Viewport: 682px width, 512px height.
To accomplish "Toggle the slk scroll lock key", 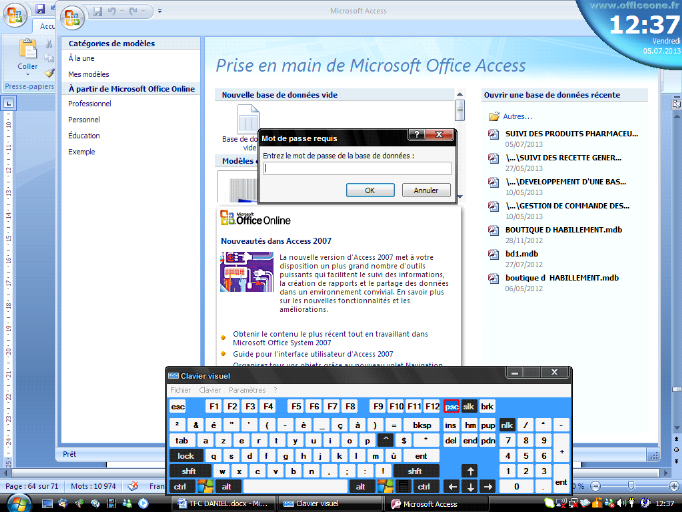I will pyautogui.click(x=469, y=406).
